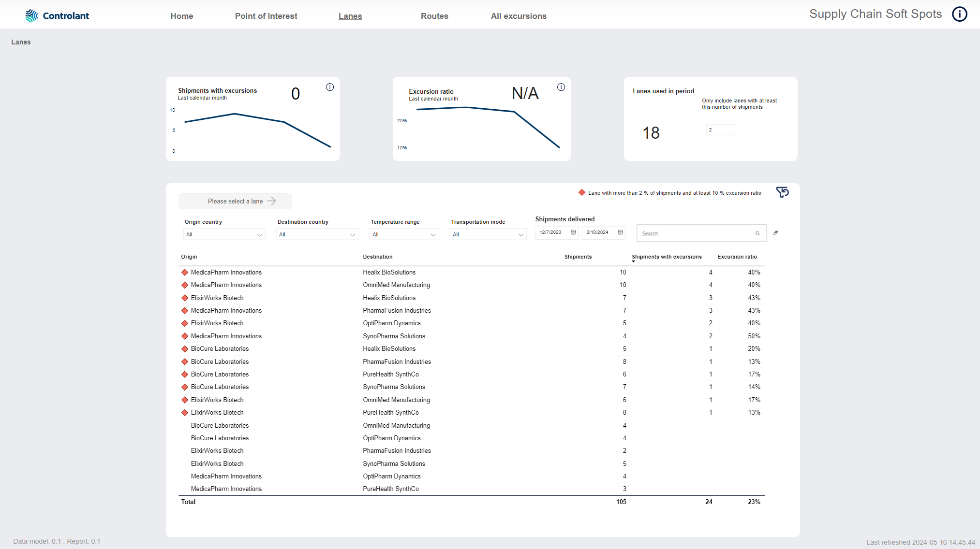Go to the Home tab
Screen dimensions: 980x549
[182, 16]
